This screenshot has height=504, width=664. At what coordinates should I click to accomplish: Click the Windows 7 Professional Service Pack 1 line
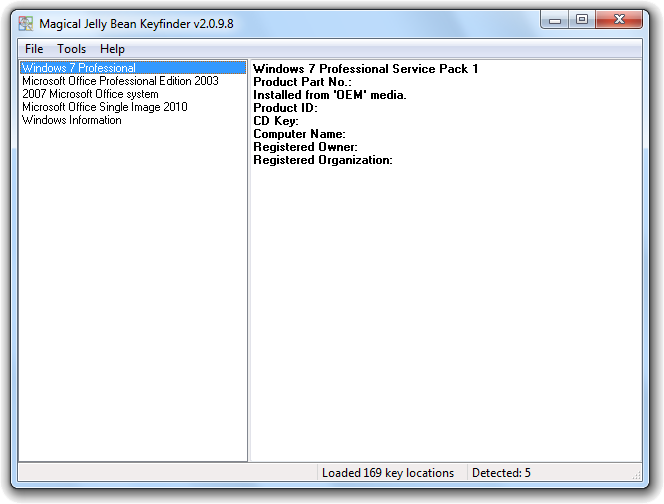click(365, 69)
